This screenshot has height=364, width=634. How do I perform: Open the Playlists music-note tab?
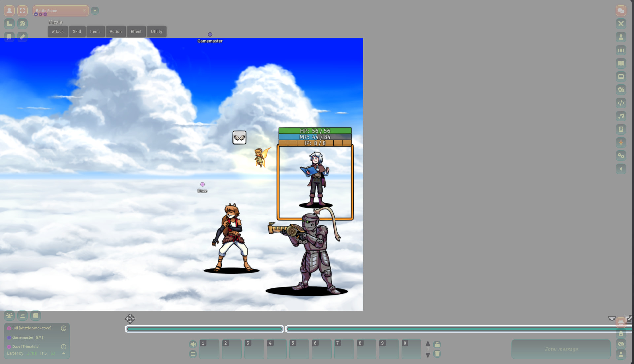621,116
